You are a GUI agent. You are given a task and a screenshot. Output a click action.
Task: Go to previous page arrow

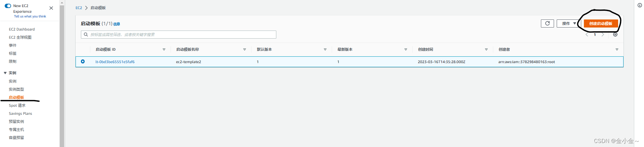(x=587, y=35)
